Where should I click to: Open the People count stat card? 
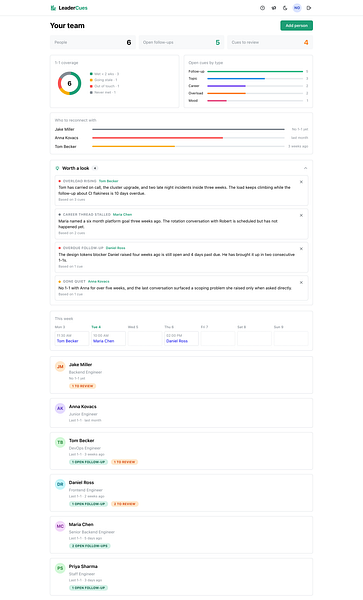[x=93, y=42]
